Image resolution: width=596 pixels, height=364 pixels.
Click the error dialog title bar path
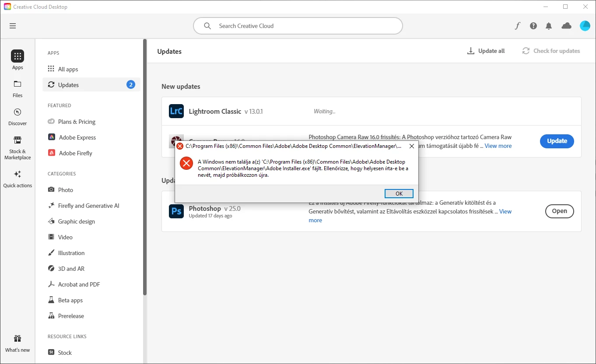click(x=293, y=146)
